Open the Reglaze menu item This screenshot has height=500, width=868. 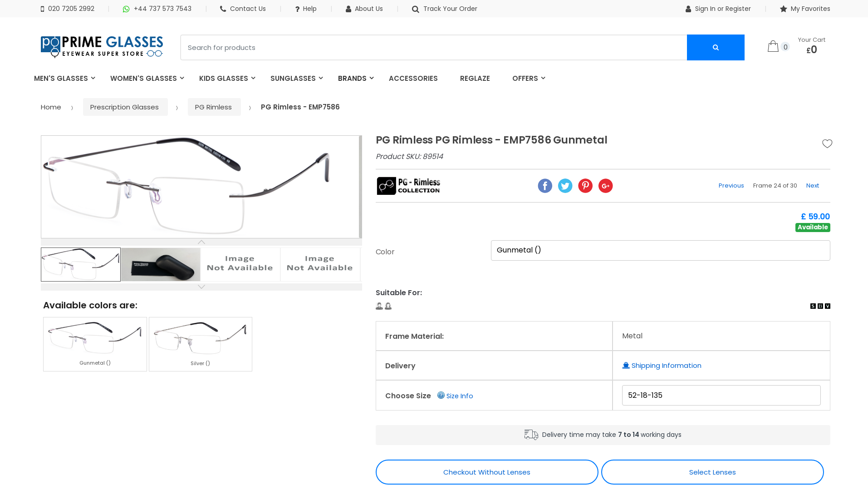(x=475, y=79)
